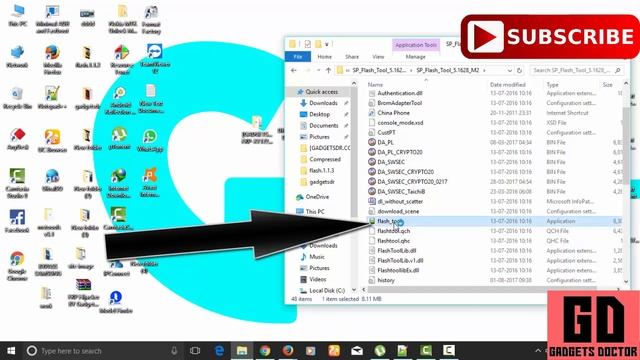Open Documents in the navigation pane
640x360 pixels.
click(x=323, y=125)
